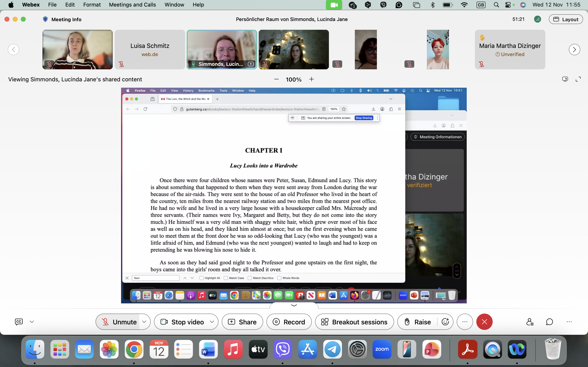
Task: Expand video options arrow beside Stop video
Action: click(x=212, y=322)
